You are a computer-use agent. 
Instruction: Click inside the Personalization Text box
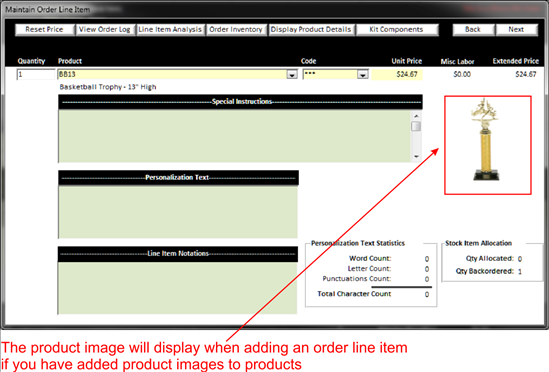pyautogui.click(x=178, y=212)
